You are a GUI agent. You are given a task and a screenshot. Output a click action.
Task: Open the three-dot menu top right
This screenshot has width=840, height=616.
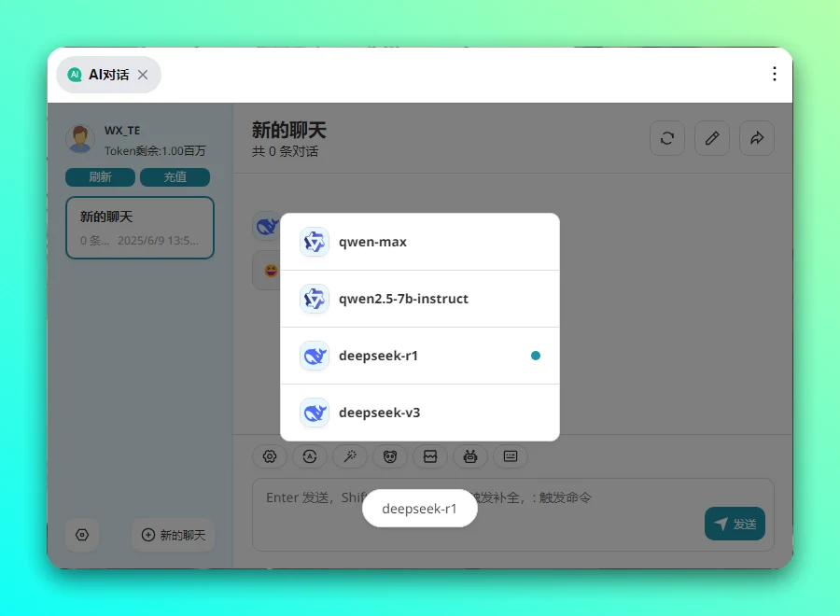tap(775, 74)
